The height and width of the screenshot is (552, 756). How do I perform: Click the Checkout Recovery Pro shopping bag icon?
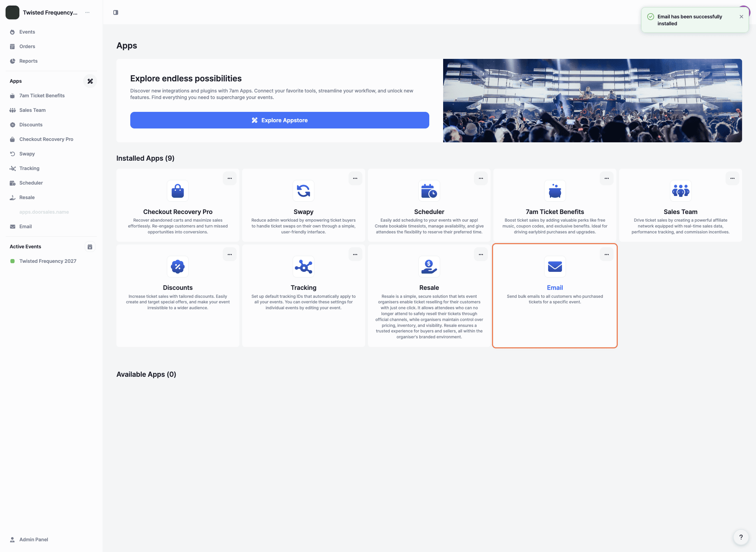[178, 191]
